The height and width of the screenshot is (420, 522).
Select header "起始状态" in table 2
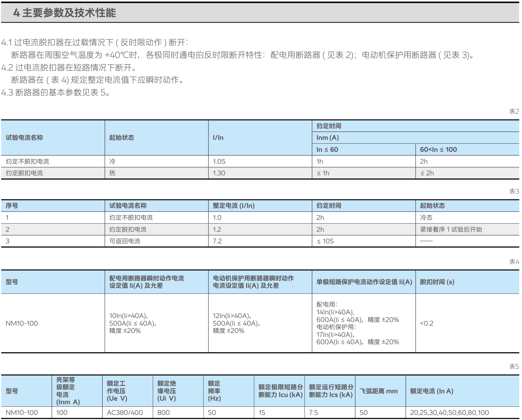122,138
